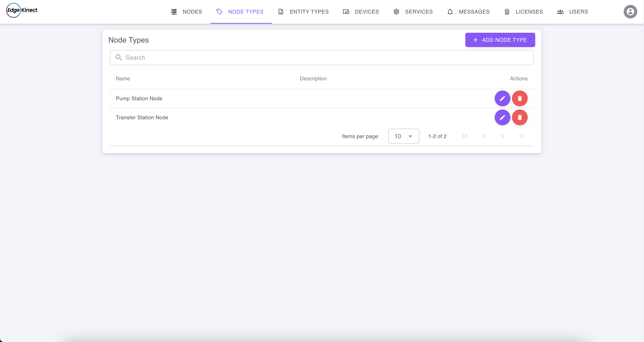The height and width of the screenshot is (342, 644).
Task: Select the Node Types tab
Action: point(241,12)
